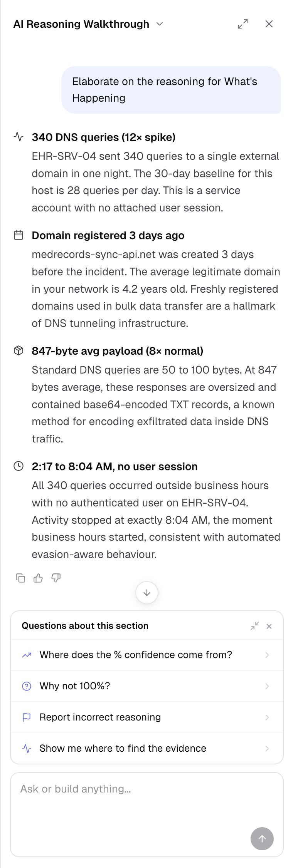Give the response a thumbs down
293x868 pixels.
click(x=56, y=578)
